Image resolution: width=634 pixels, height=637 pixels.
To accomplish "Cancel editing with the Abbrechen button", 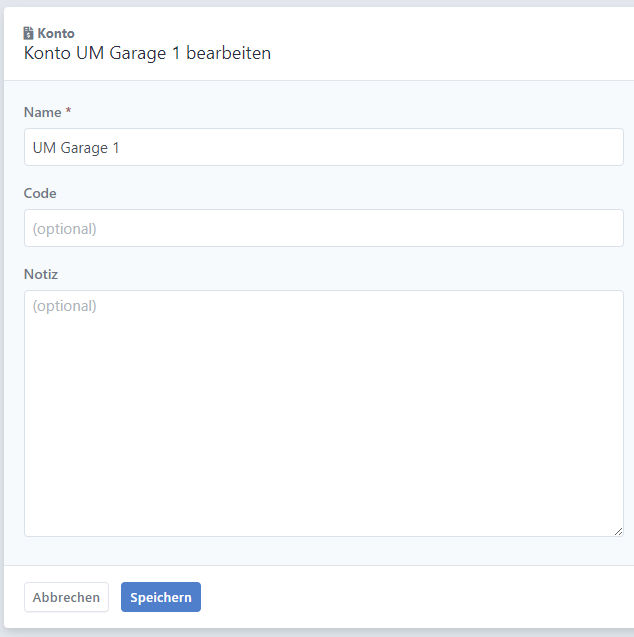I will click(x=66, y=597).
